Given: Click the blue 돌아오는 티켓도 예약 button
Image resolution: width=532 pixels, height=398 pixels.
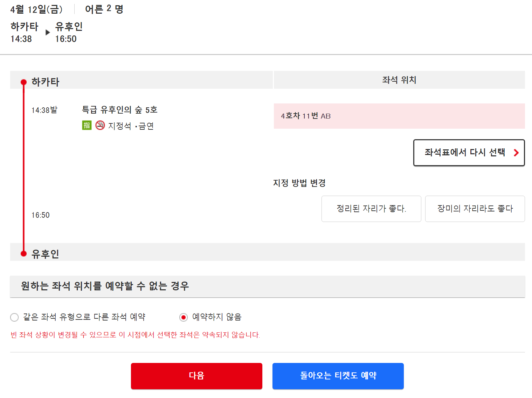Looking at the screenshot, I should [x=338, y=376].
